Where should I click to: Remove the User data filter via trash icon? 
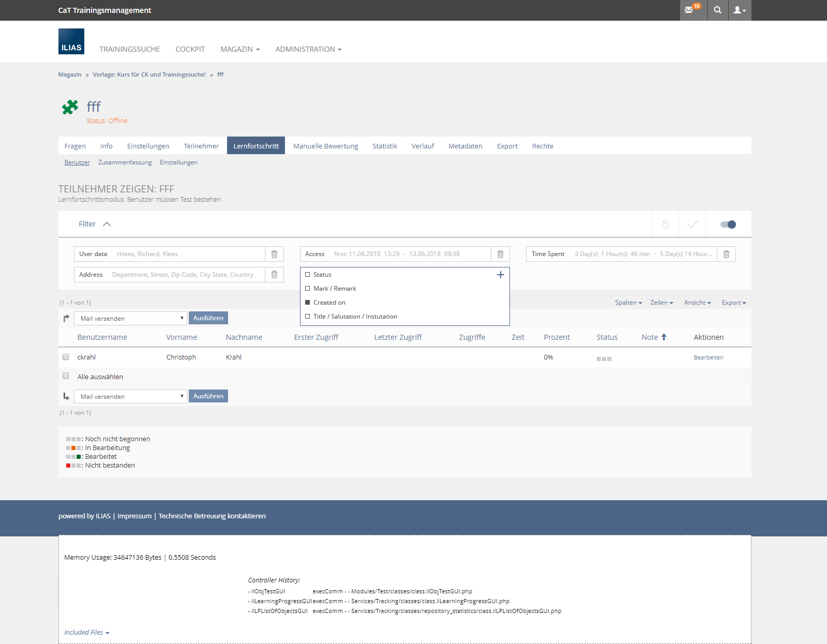(x=274, y=254)
